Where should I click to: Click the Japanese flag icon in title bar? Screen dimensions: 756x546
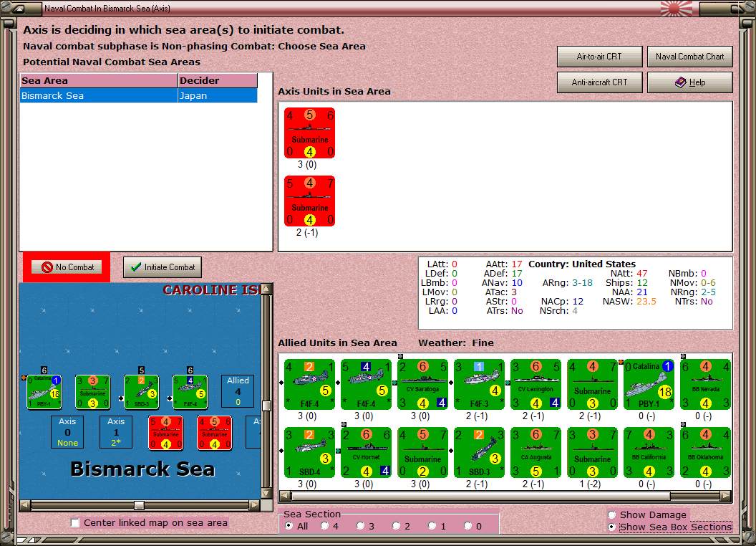676,8
